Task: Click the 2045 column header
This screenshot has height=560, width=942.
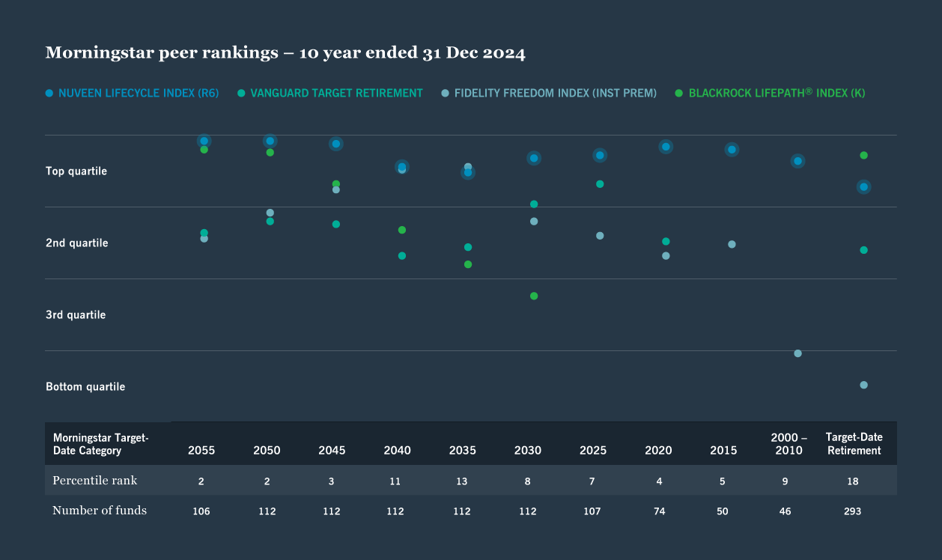Action: tap(332, 451)
